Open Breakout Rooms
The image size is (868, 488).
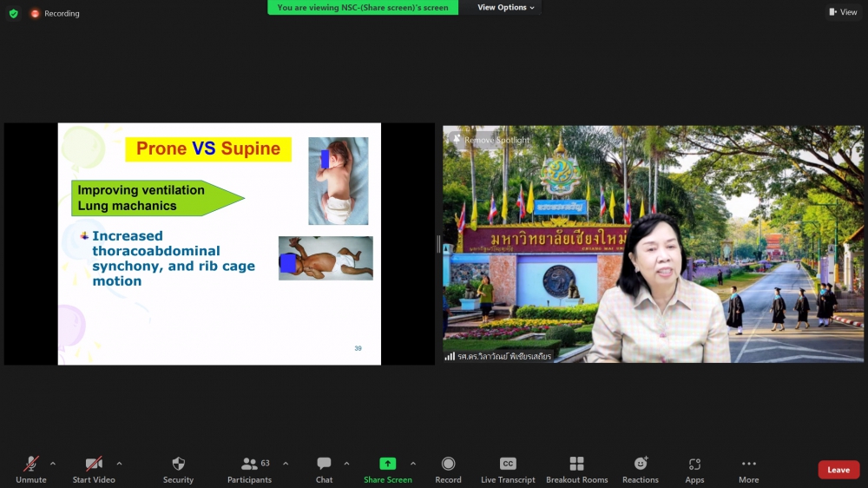[576, 465]
